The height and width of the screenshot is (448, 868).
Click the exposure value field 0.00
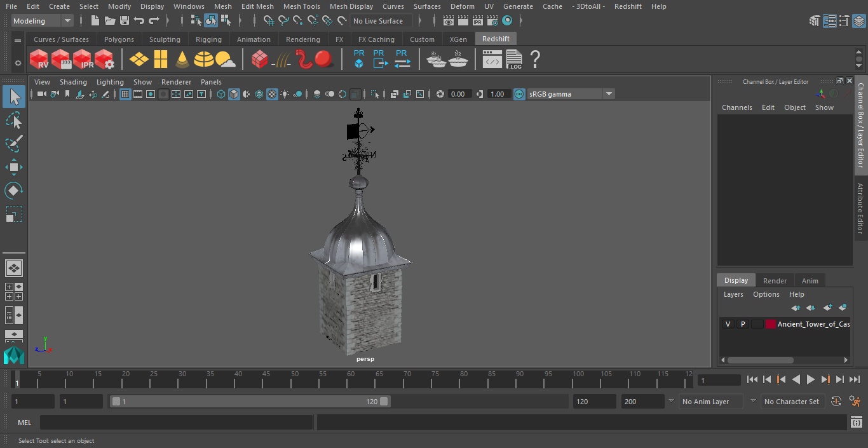(x=458, y=94)
